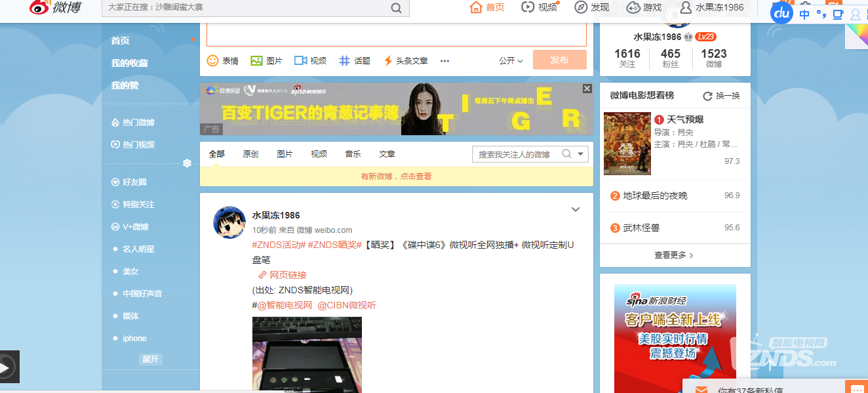868x393 pixels.
Task: Click 465 粉丝 followers count
Action: 671,58
